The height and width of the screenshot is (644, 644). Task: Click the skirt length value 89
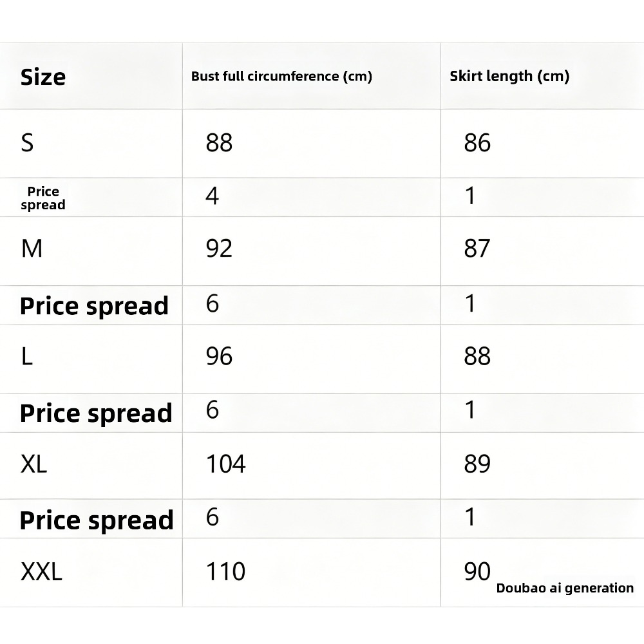click(477, 464)
